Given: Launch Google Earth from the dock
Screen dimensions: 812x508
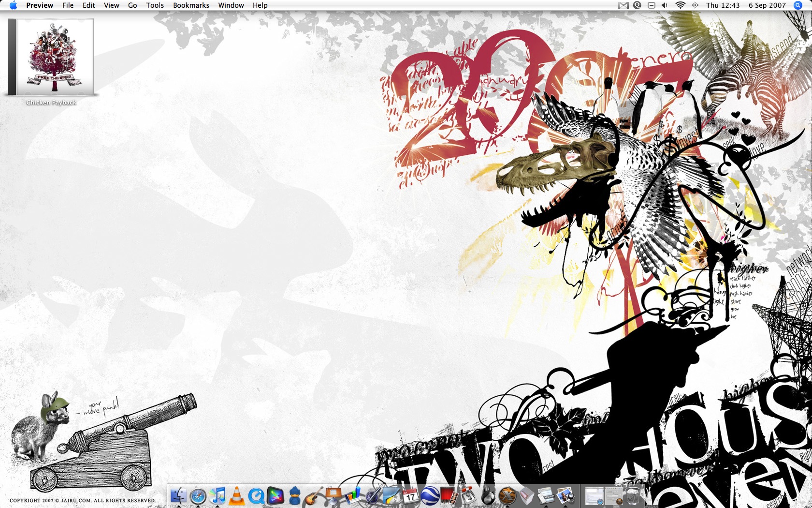Looking at the screenshot, I should click(x=430, y=496).
